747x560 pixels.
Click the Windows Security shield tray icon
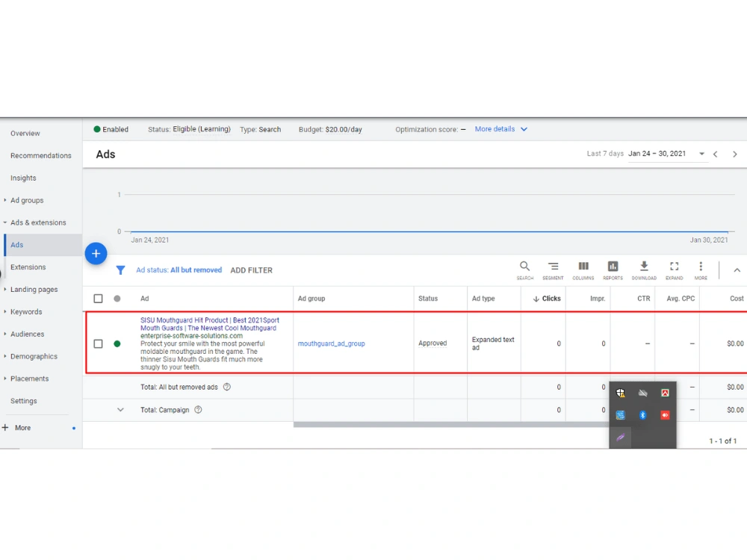(x=620, y=393)
